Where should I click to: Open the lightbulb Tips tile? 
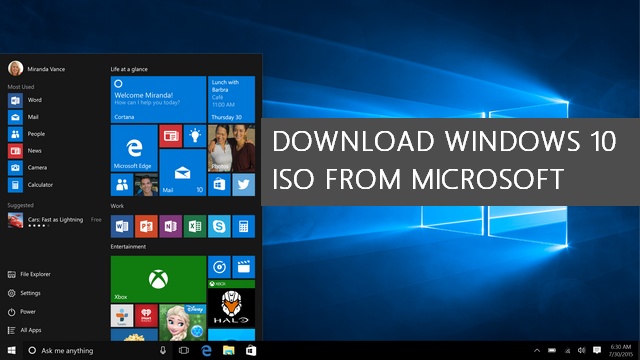195,136
